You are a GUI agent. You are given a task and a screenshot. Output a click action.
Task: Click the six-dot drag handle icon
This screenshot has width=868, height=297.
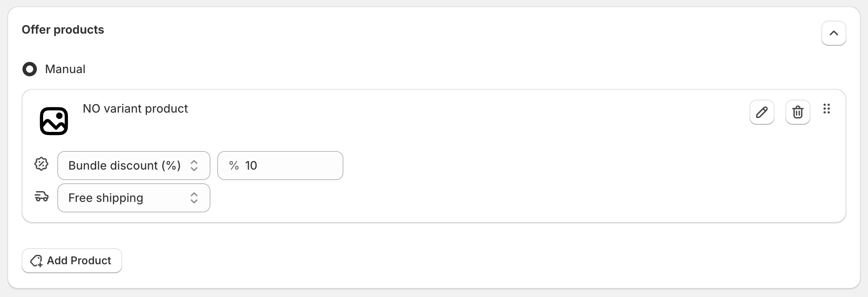click(826, 109)
